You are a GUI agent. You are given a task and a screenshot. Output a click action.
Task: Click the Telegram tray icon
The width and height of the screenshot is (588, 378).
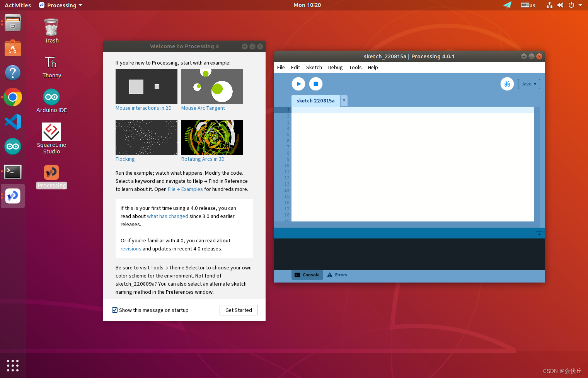507,5
